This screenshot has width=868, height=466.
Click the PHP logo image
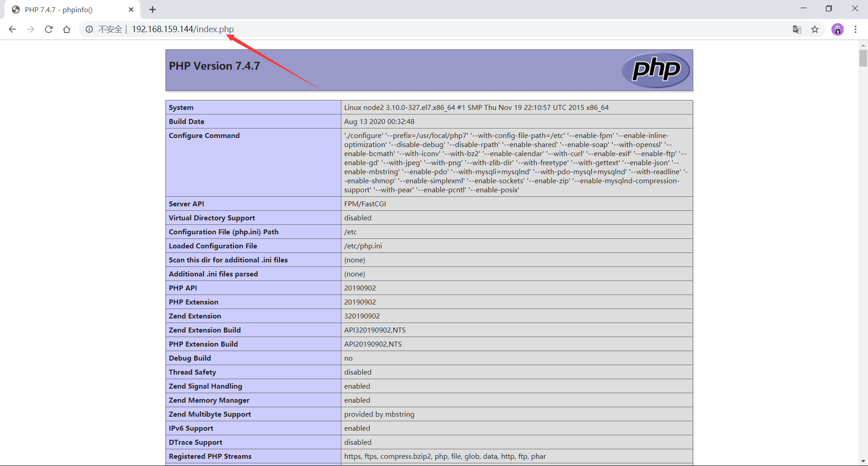pos(656,70)
